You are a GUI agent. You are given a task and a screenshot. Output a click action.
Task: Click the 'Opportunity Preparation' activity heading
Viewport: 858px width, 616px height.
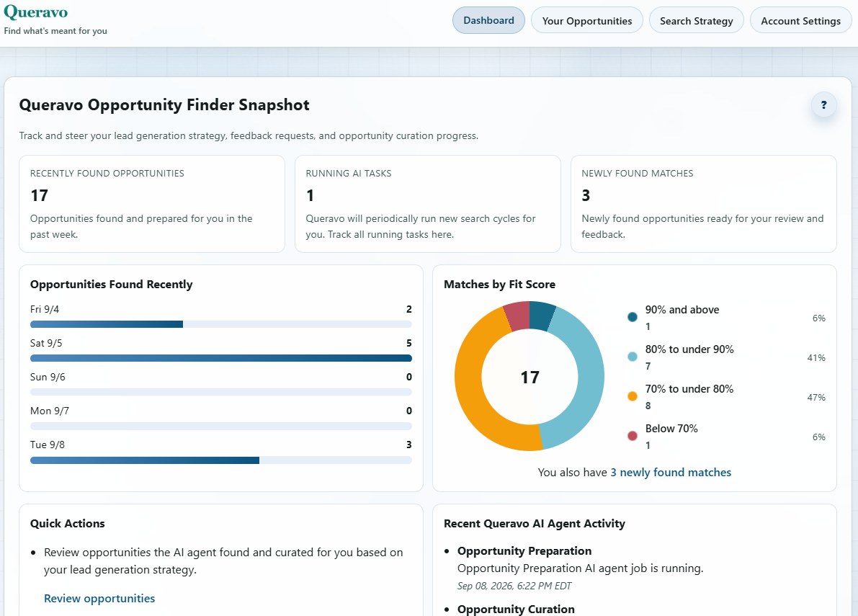[x=524, y=551]
